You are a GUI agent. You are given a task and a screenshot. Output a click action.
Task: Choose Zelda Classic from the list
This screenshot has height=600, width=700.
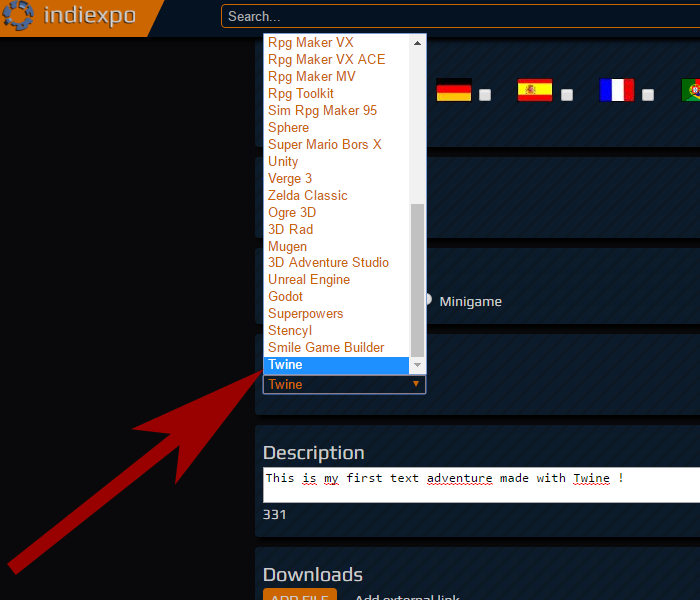pyautogui.click(x=336, y=195)
